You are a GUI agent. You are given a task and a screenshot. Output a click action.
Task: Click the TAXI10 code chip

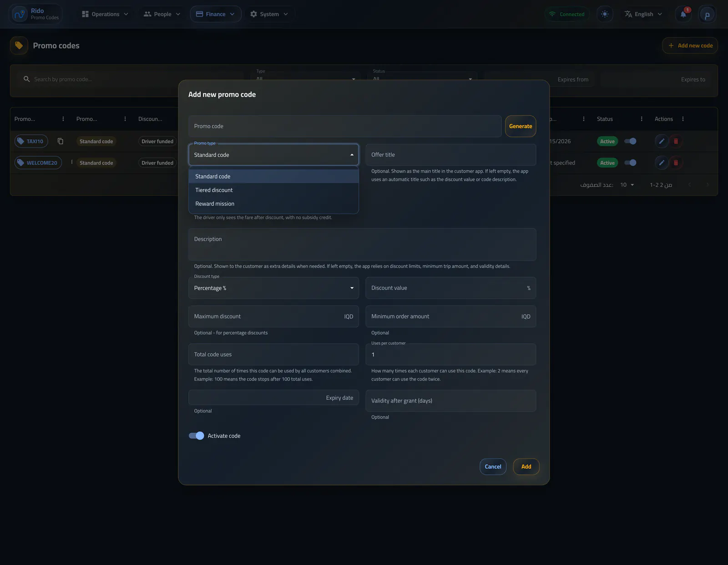(31, 141)
